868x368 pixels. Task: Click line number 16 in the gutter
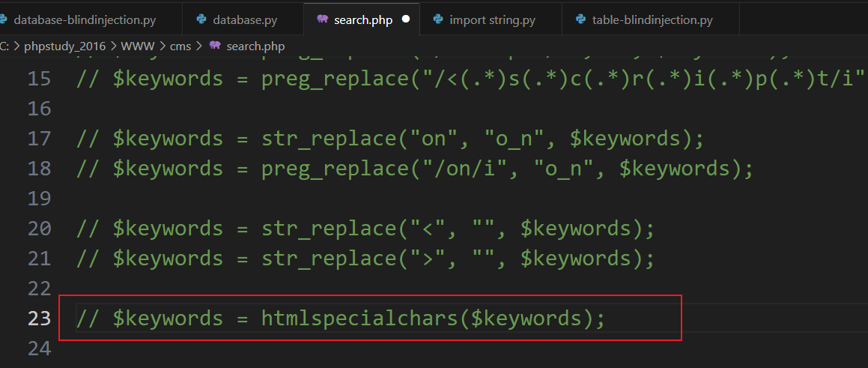click(x=39, y=109)
